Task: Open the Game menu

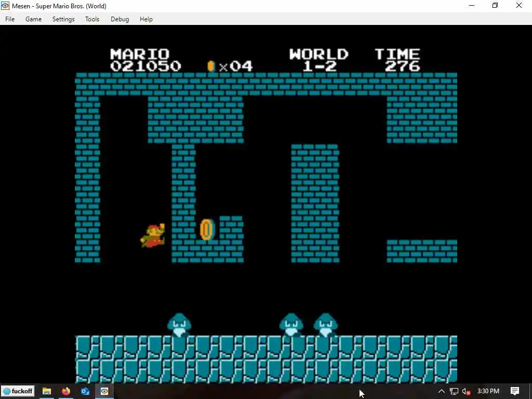Action: point(33,19)
